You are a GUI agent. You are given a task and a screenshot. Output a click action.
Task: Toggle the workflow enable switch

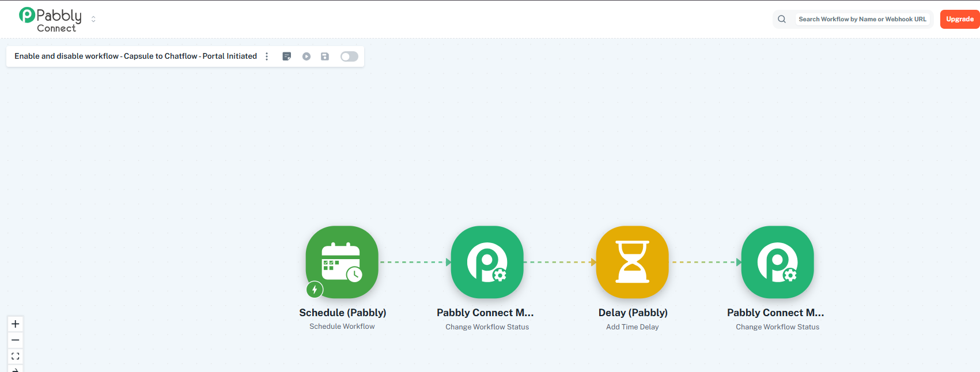[x=349, y=56]
